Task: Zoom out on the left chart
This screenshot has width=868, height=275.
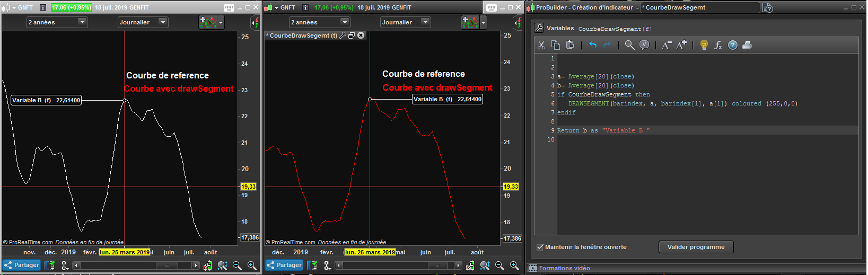Action: 237,265
